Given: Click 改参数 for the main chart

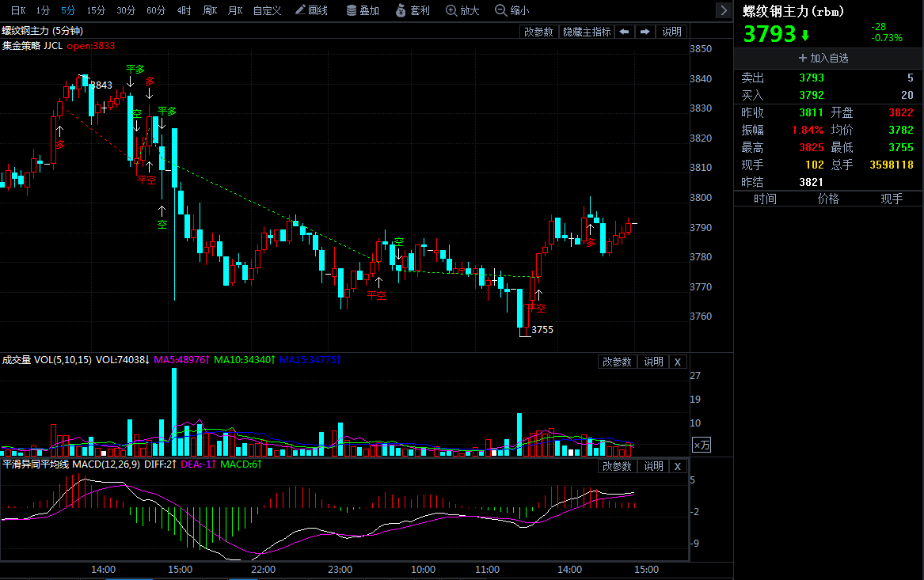Looking at the screenshot, I should click(x=538, y=32).
